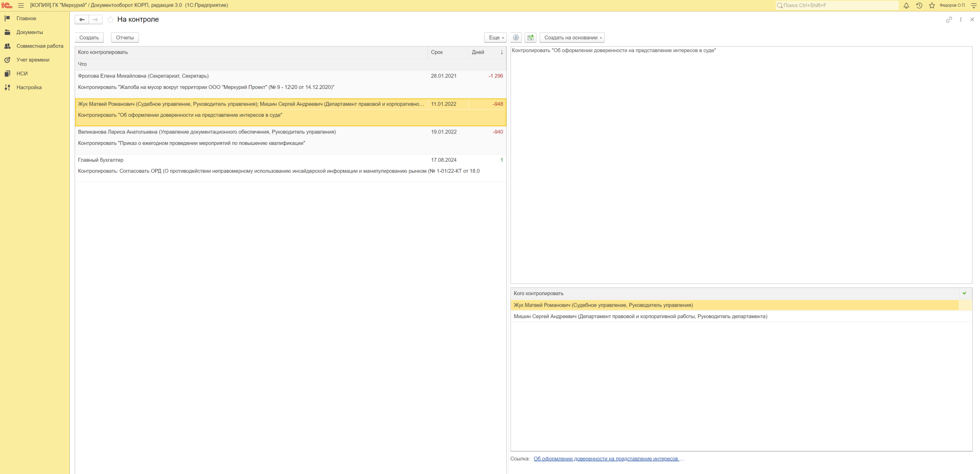Open the hamburger sections menu

(x=21, y=6)
